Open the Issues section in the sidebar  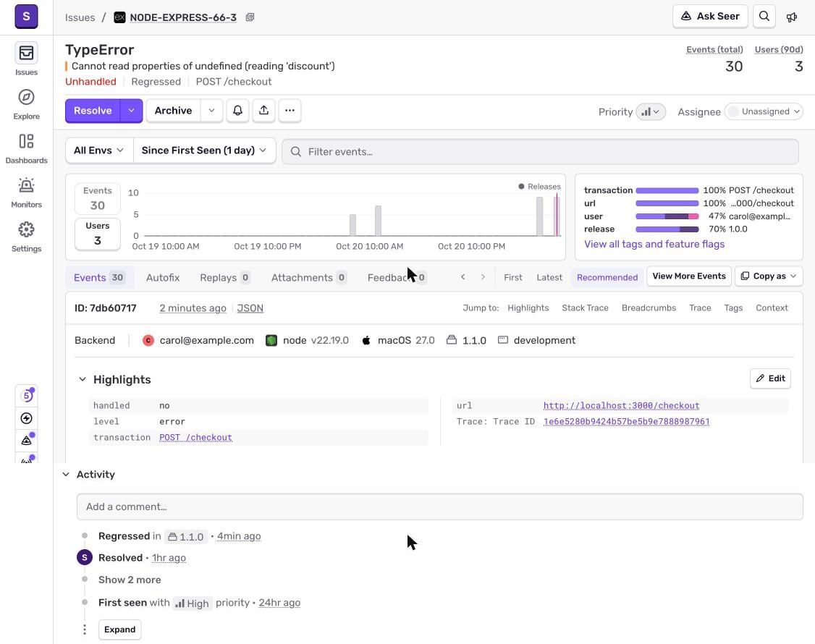(x=26, y=59)
